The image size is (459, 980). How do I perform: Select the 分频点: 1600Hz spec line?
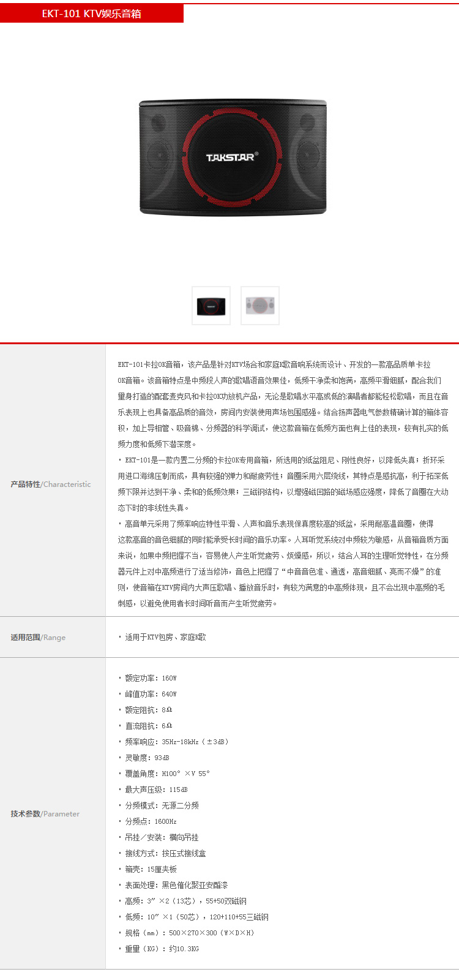click(150, 821)
